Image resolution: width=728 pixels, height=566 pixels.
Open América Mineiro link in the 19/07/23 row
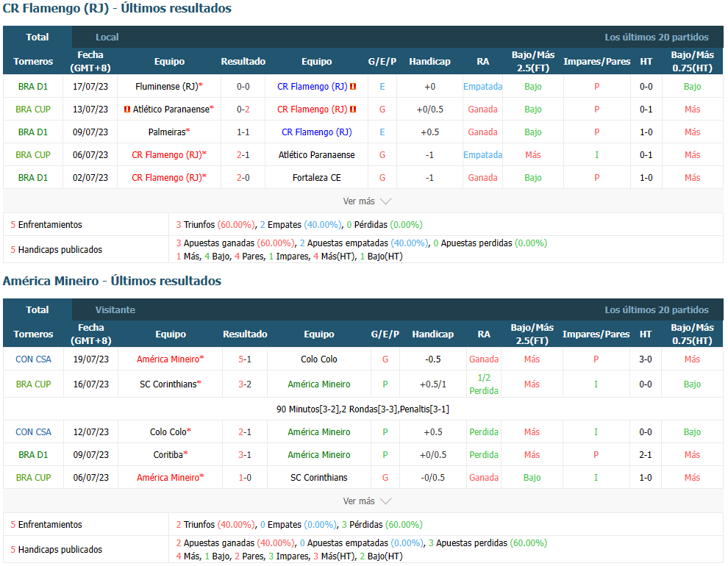pos(168,359)
